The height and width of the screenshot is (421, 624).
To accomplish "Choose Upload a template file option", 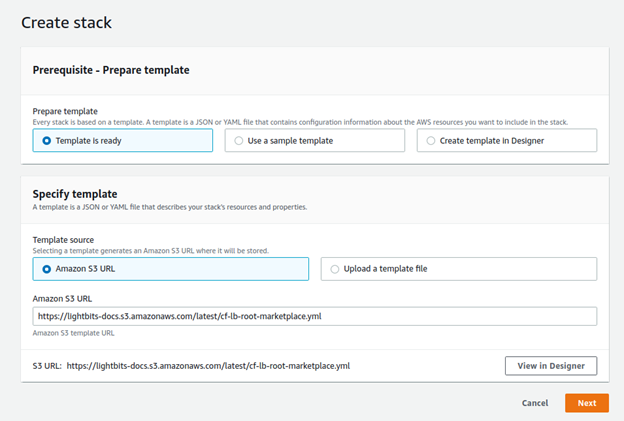I will [x=459, y=269].
